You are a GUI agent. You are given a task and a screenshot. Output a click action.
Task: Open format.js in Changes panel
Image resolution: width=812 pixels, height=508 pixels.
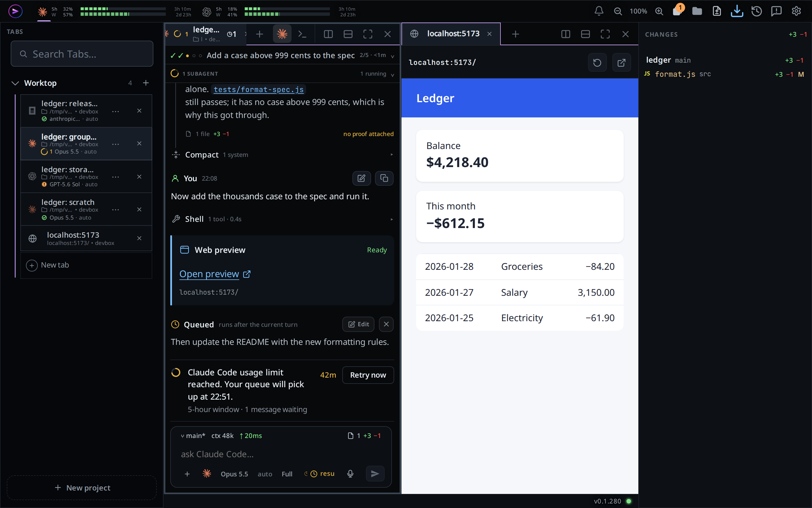coord(725,74)
